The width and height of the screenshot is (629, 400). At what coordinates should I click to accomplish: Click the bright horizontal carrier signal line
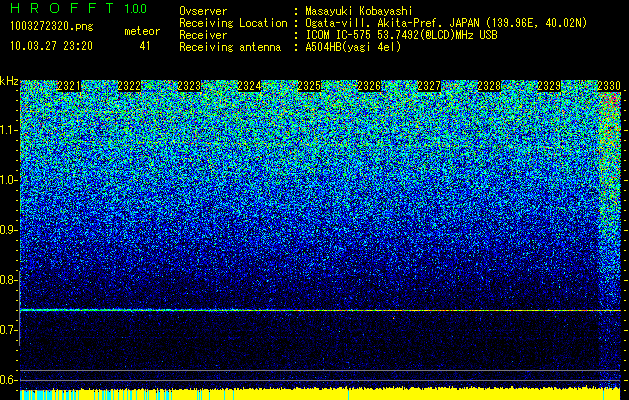320,310
